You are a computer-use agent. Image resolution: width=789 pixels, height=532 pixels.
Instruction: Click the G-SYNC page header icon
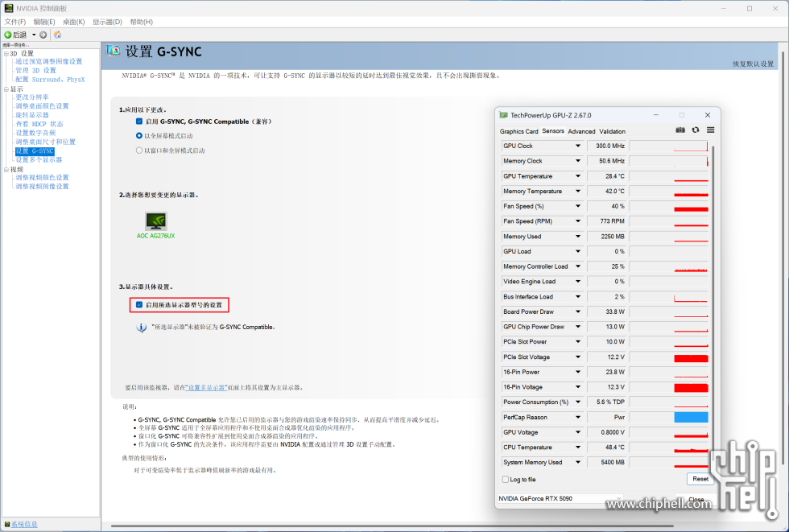114,50
